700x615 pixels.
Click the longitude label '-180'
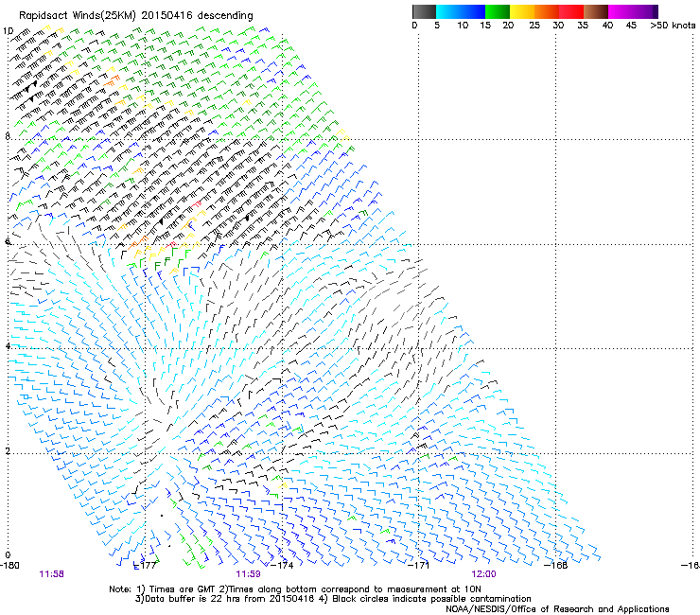pos(9,566)
